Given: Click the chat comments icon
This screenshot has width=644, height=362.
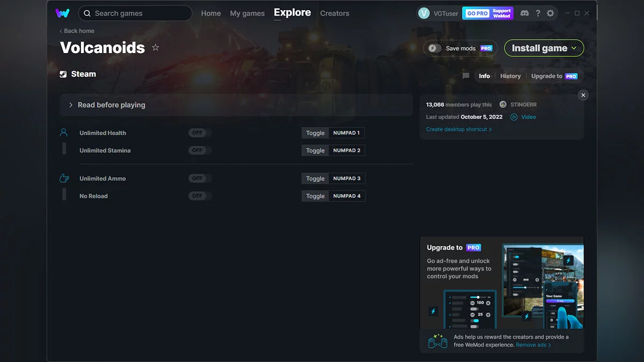Looking at the screenshot, I should [466, 76].
